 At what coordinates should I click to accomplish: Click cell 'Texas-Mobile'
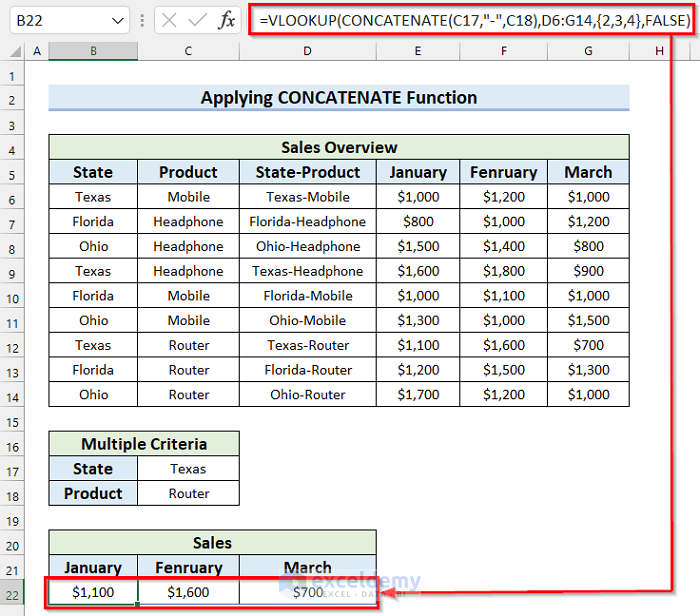[x=308, y=197]
